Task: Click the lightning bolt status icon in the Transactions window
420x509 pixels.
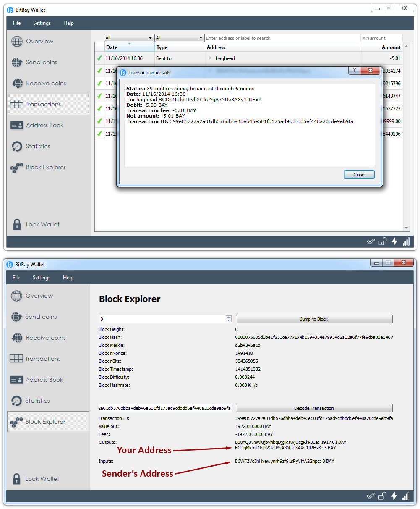Action: click(394, 241)
